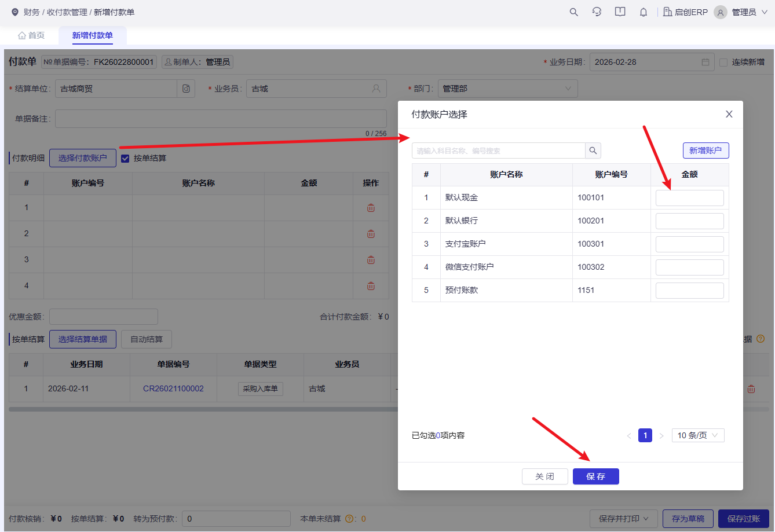
Task: Click the 单据备注 input field
Action: coord(221,119)
